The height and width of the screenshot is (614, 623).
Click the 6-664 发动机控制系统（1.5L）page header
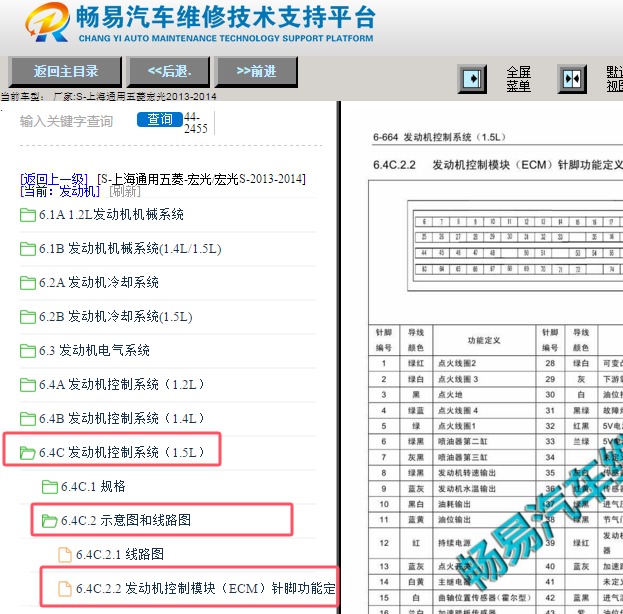(439, 137)
